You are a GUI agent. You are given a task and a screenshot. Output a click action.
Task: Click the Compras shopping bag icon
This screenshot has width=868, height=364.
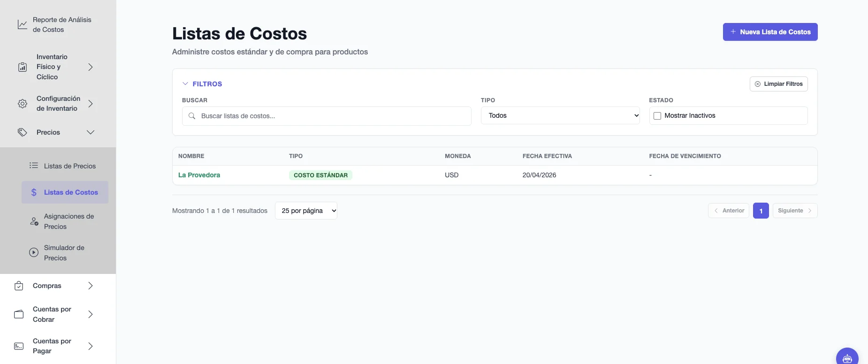pos(19,286)
